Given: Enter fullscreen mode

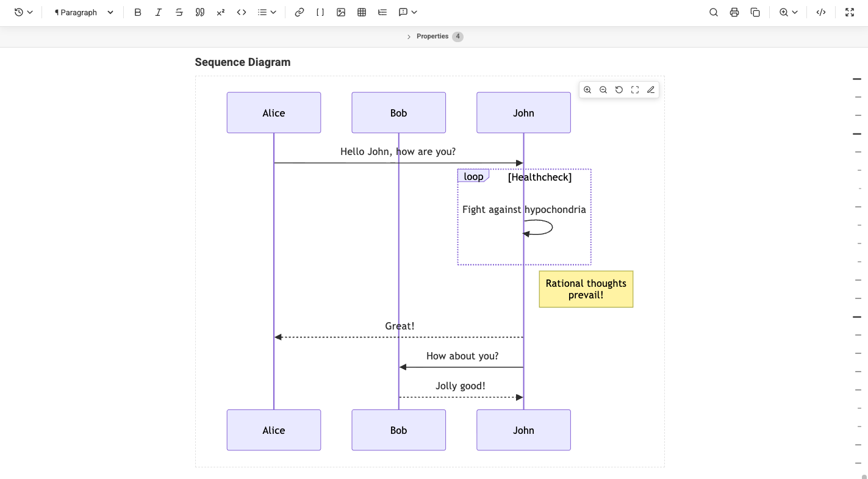Looking at the screenshot, I should point(850,12).
